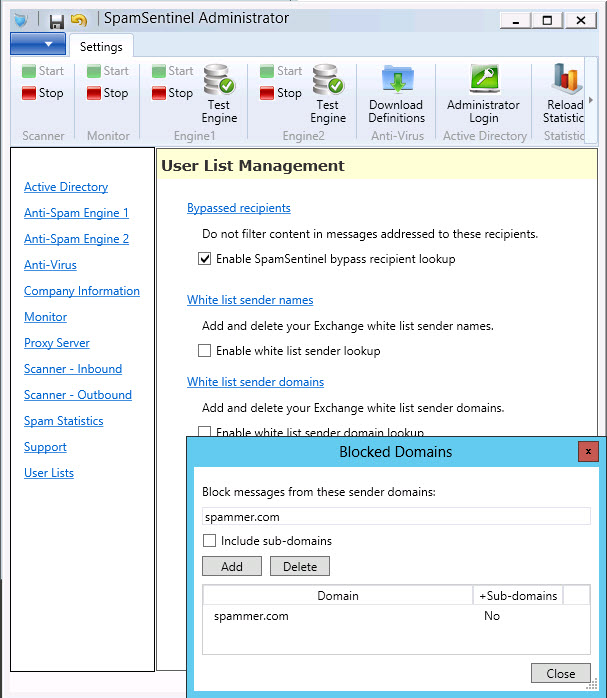Go to Proxy Server settings

[x=57, y=343]
